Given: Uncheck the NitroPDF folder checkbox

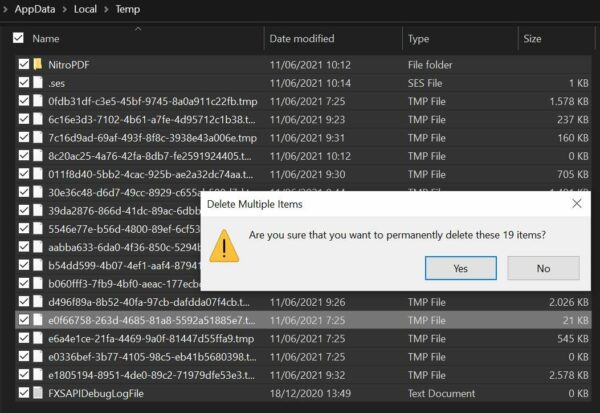Looking at the screenshot, I should tap(23, 65).
